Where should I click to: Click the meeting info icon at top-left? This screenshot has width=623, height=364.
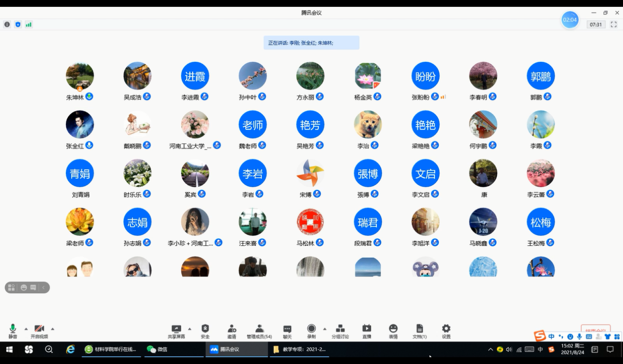pyautogui.click(x=7, y=25)
